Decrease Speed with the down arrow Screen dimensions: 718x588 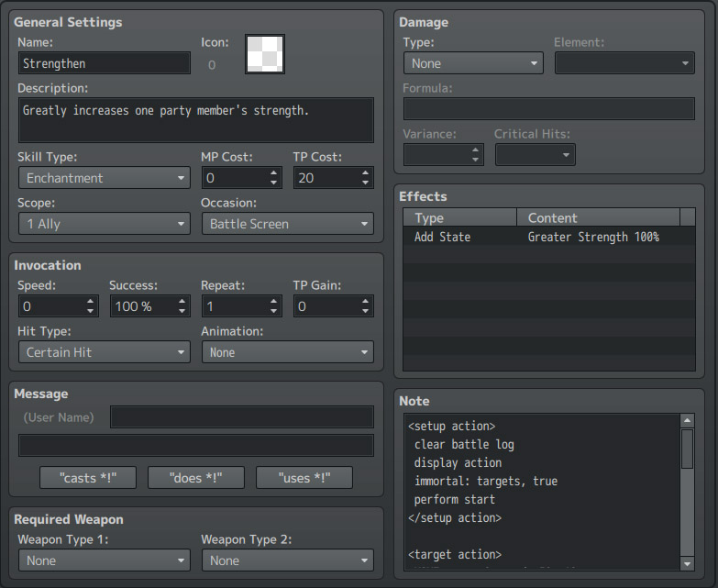coord(91,311)
